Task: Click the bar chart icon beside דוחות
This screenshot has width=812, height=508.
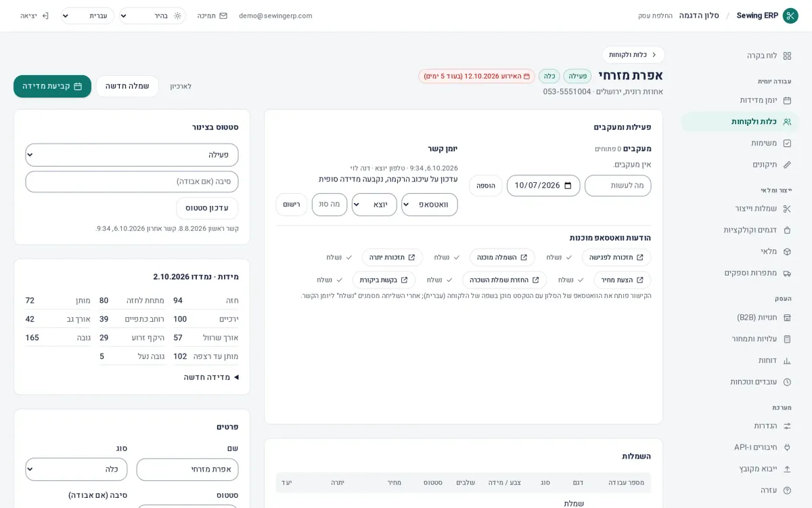Action: (787, 360)
